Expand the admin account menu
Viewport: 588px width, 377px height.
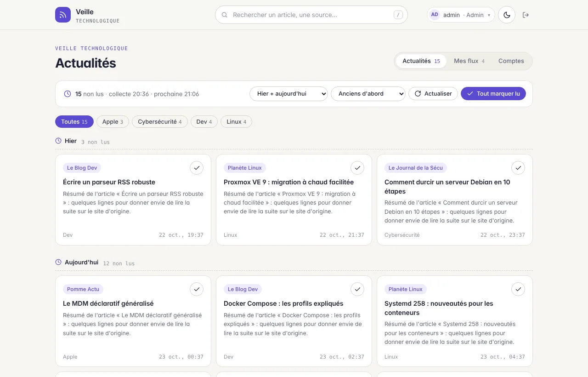461,15
